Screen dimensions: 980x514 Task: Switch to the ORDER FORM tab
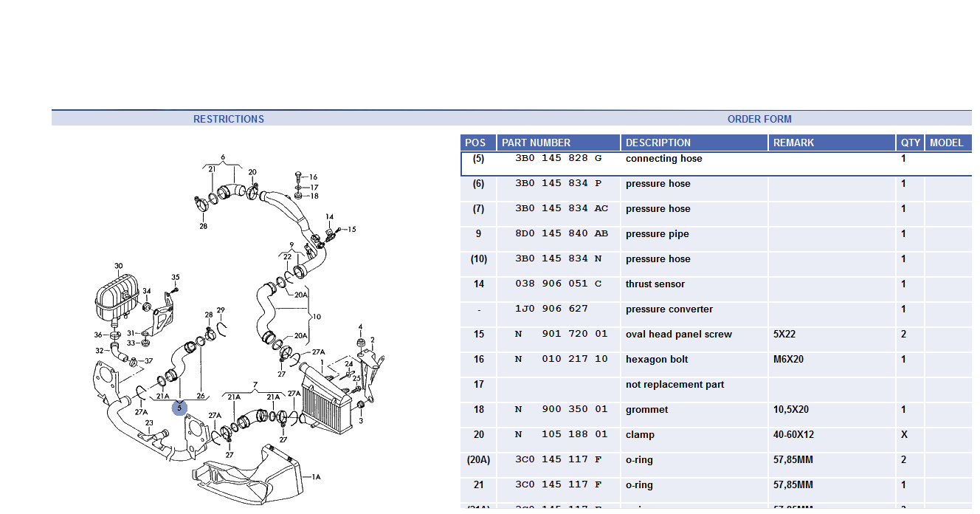pyautogui.click(x=759, y=119)
